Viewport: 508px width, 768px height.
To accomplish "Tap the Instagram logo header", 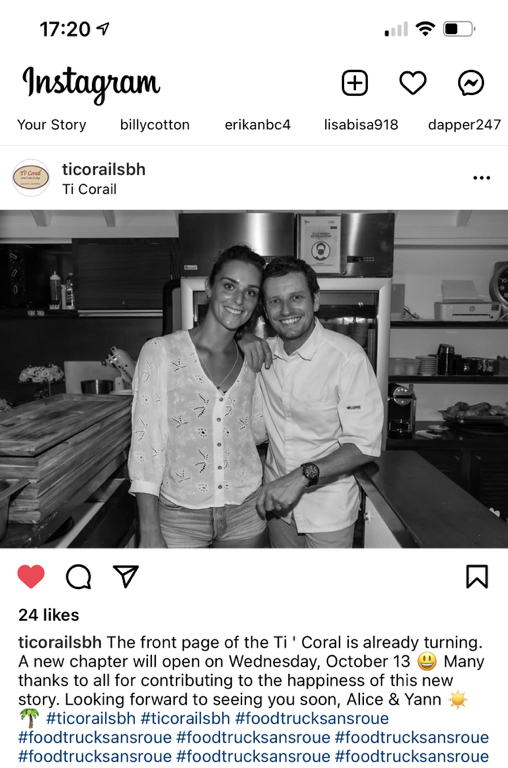I will [x=91, y=84].
